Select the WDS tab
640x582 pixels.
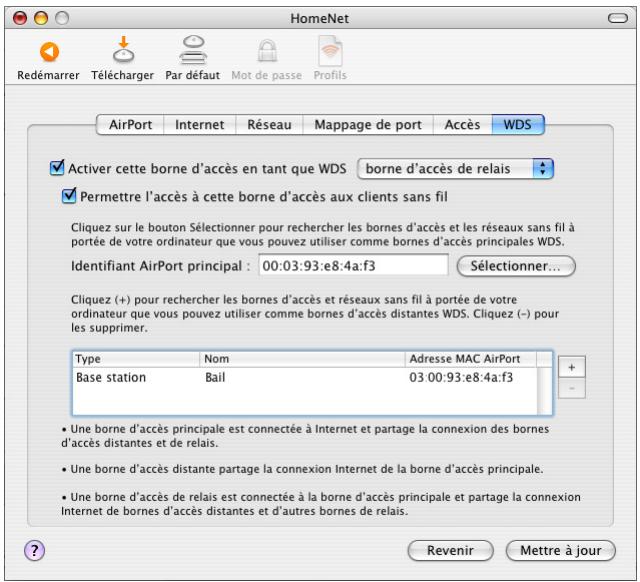(518, 124)
